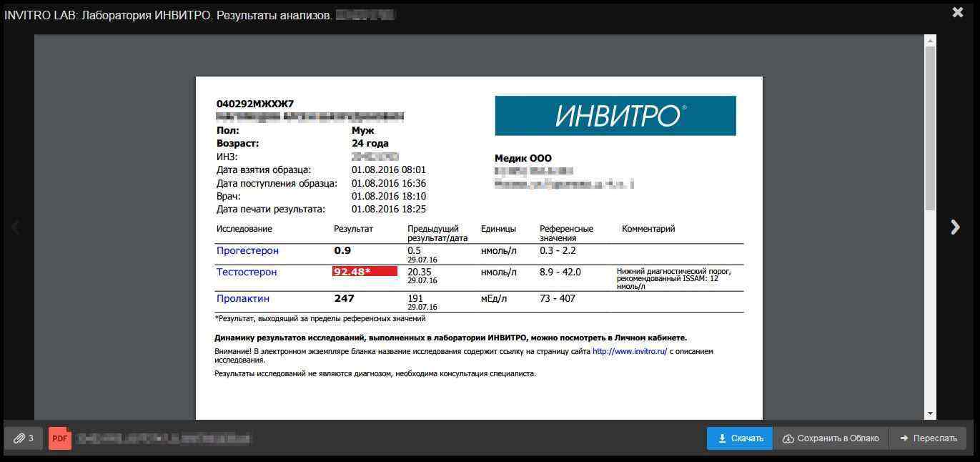Open the Пролактин test link
This screenshot has width=980, height=462.
[243, 299]
